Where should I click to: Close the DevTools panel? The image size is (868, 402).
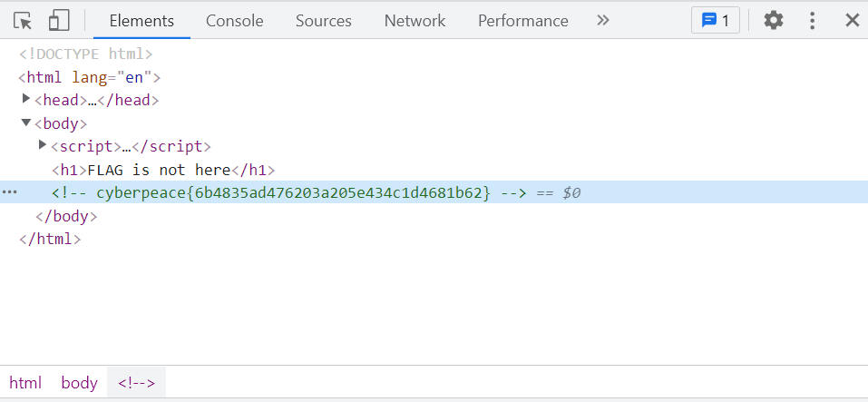point(852,20)
